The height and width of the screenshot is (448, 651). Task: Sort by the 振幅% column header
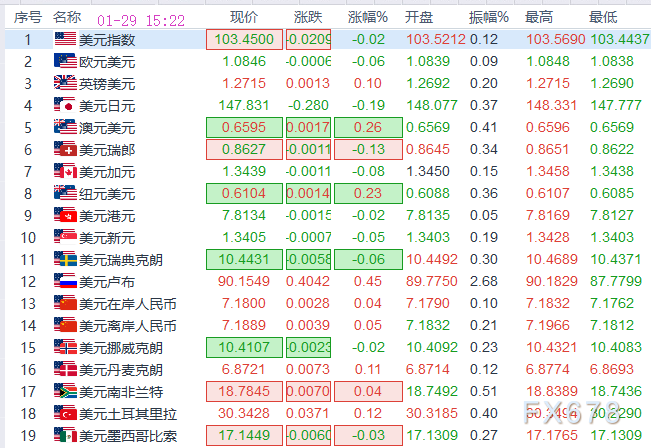click(x=489, y=17)
